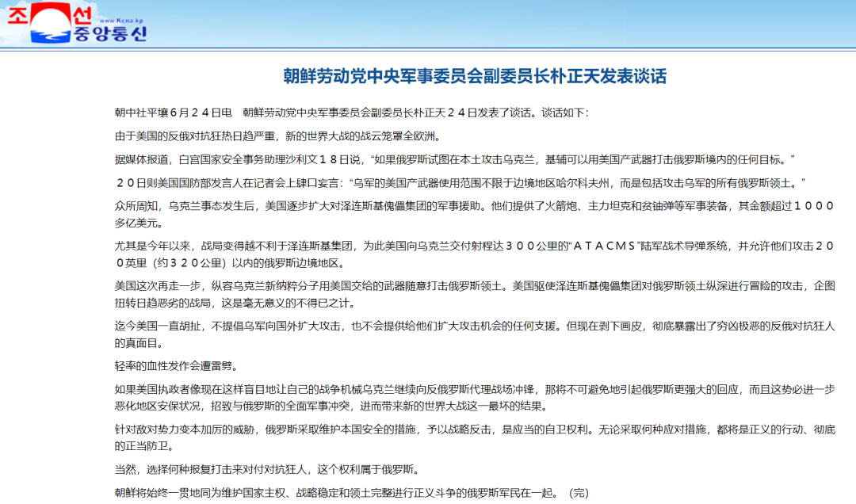Click the paragraph starting with 众所周知
856x504 pixels.
[x=474, y=214]
